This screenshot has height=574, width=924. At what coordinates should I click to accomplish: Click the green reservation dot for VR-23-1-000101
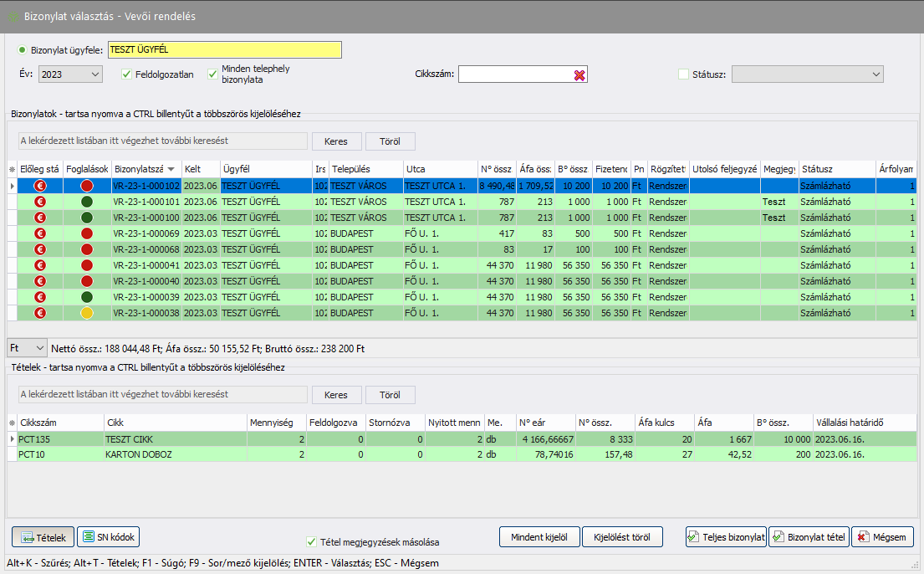87,202
